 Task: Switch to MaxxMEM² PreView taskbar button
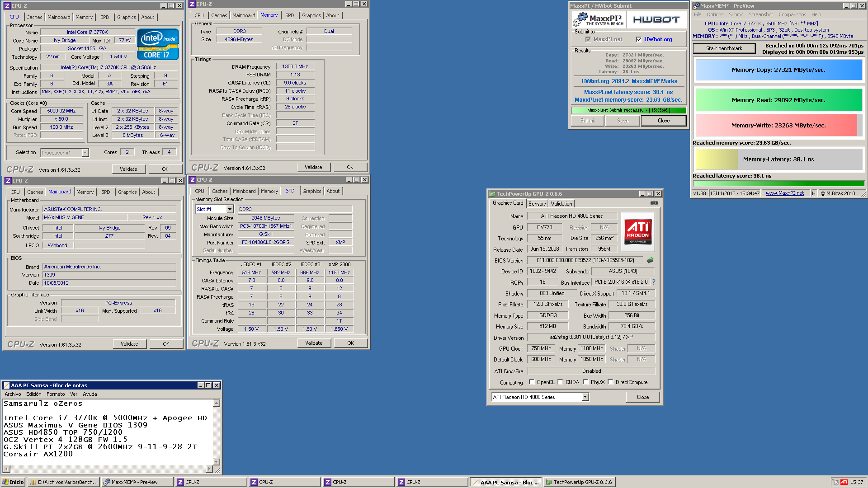click(x=137, y=482)
